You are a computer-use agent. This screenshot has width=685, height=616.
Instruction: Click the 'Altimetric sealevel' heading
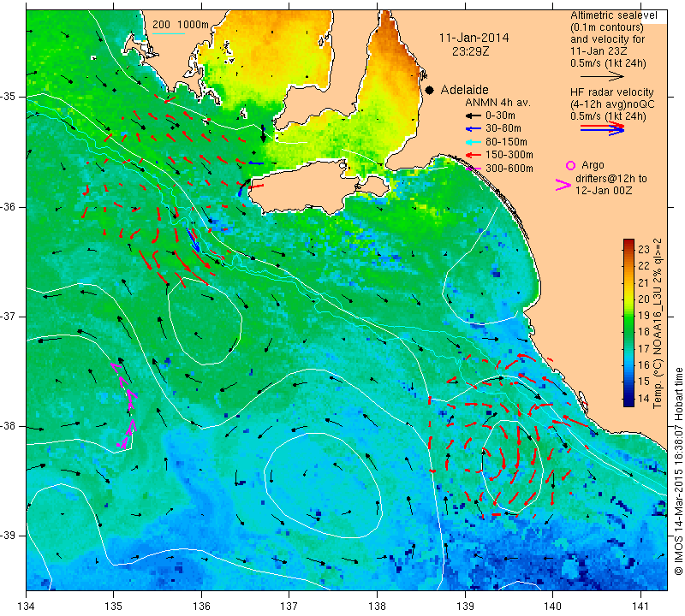pyautogui.click(x=614, y=15)
